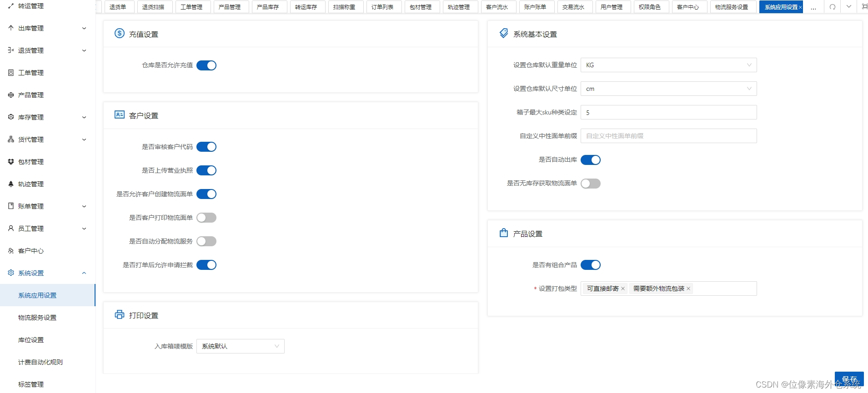
Task: Enable 是否自动分配物流服务 switch
Action: 206,241
